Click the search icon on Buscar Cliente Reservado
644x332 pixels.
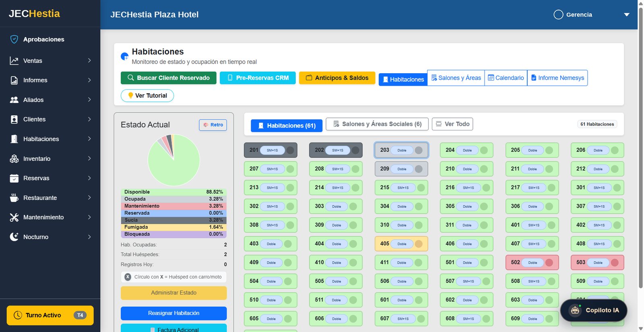coord(131,78)
